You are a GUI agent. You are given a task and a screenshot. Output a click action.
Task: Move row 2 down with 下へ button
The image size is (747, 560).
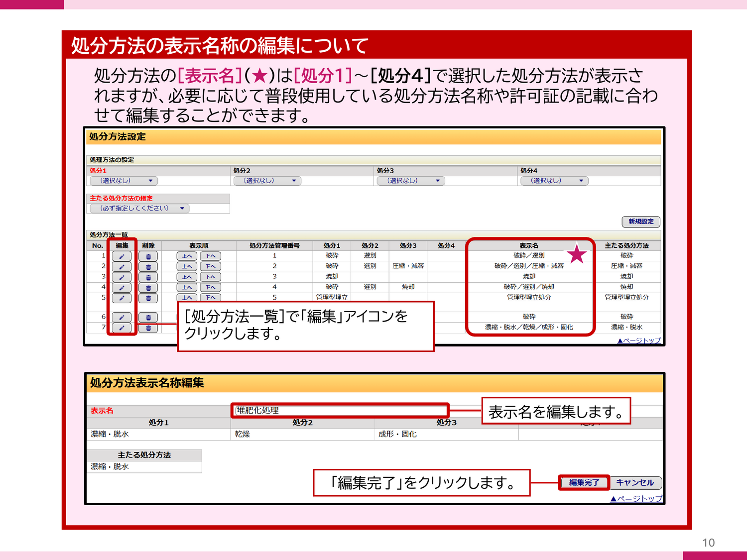point(211,267)
